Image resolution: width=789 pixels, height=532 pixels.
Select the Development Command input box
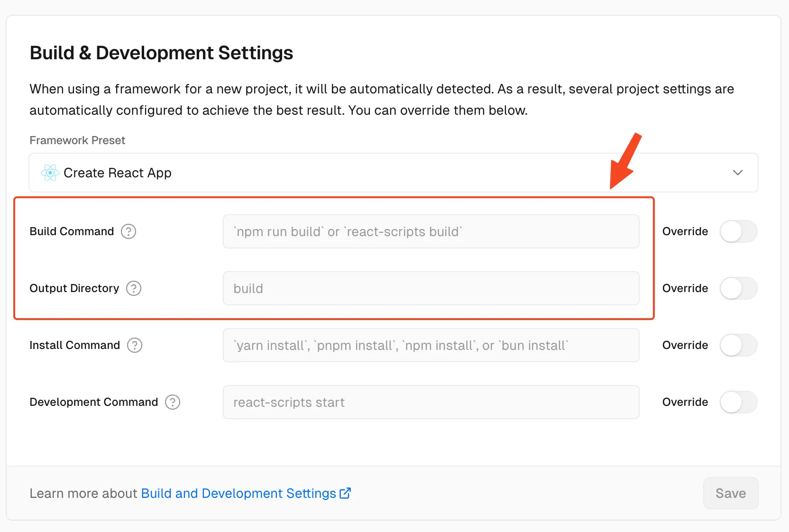click(x=431, y=402)
